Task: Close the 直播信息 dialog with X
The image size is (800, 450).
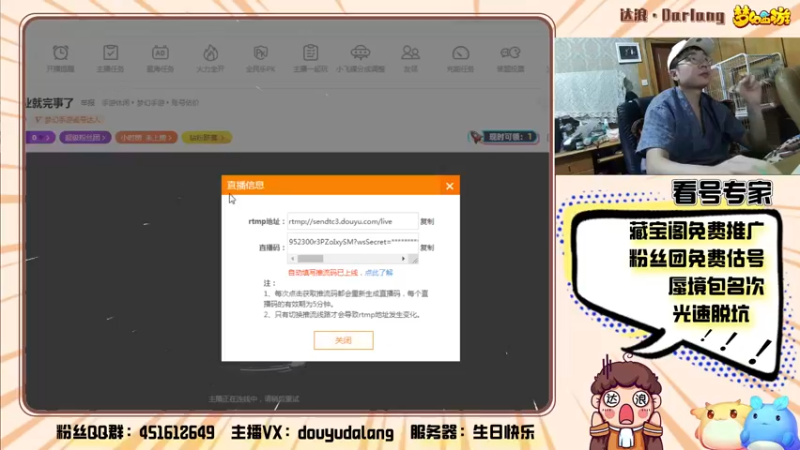Action: pyautogui.click(x=449, y=186)
